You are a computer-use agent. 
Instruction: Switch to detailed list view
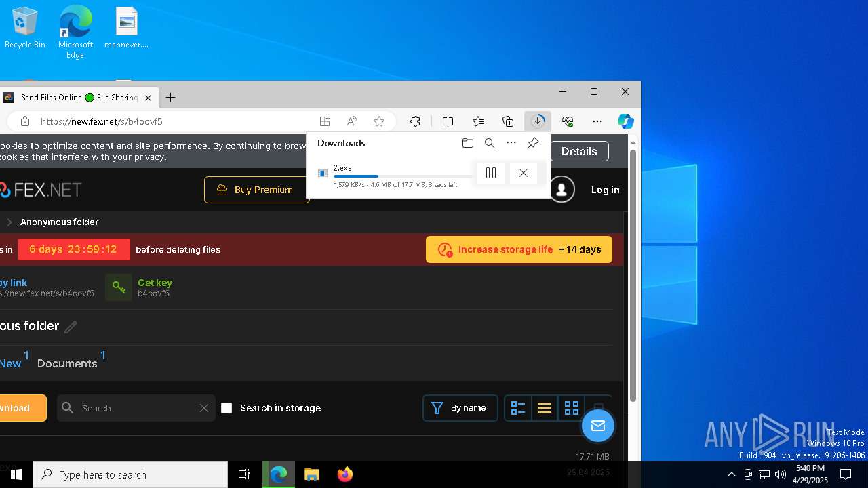(x=518, y=408)
